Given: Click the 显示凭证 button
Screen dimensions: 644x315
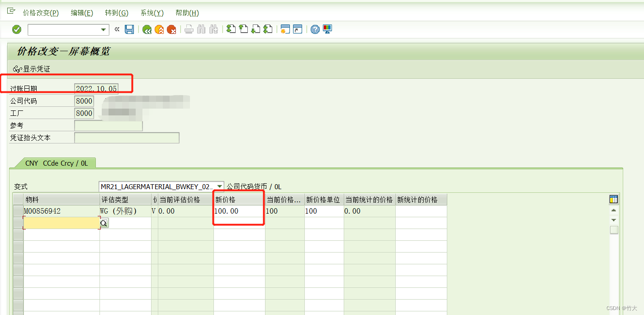Looking at the screenshot, I should (x=32, y=69).
